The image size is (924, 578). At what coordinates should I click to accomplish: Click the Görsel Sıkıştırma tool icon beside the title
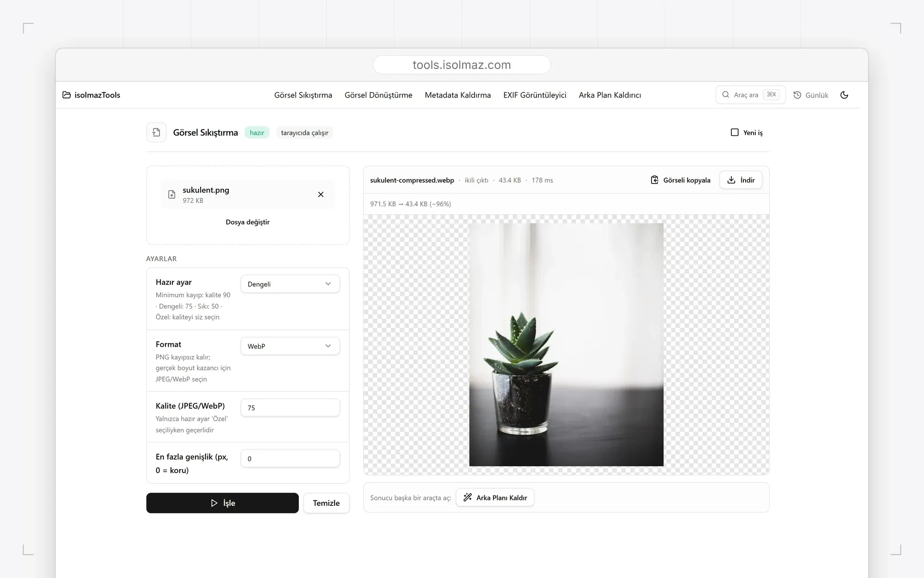point(156,132)
